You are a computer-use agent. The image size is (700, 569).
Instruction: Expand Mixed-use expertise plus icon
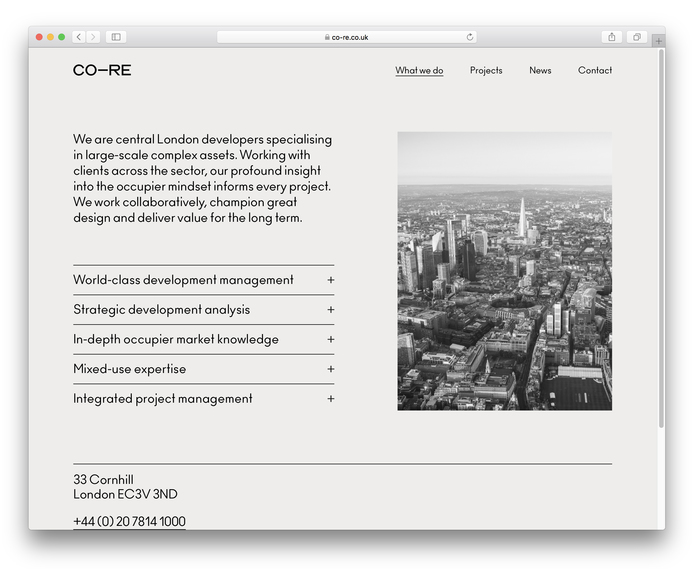tap(330, 369)
